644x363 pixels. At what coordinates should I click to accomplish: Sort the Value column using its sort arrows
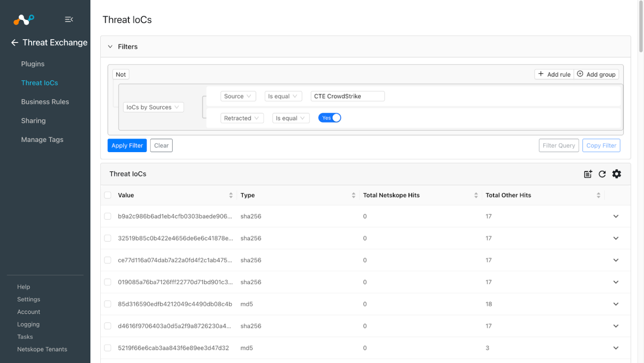tap(231, 195)
